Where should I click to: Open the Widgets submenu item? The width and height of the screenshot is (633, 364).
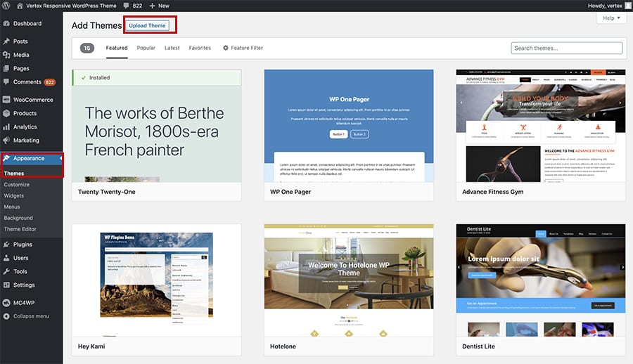tap(14, 196)
